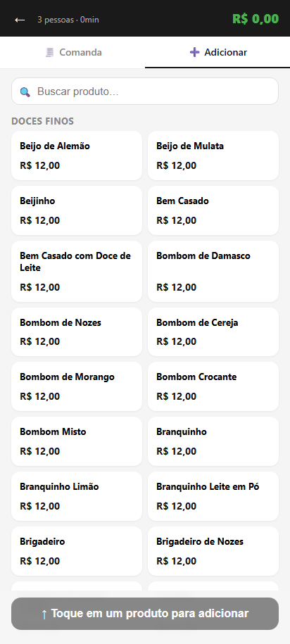Choose Bombom de Damasco
290x644 pixels.
point(213,271)
